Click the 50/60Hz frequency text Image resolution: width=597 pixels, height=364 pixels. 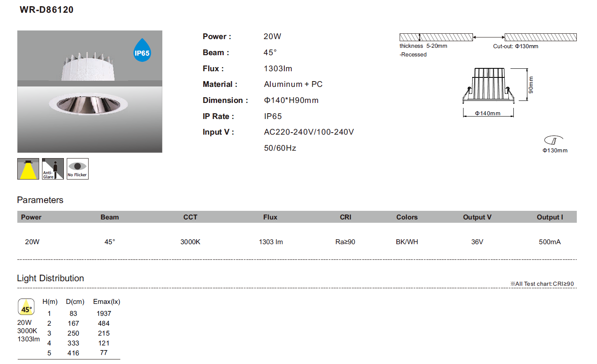[280, 148]
